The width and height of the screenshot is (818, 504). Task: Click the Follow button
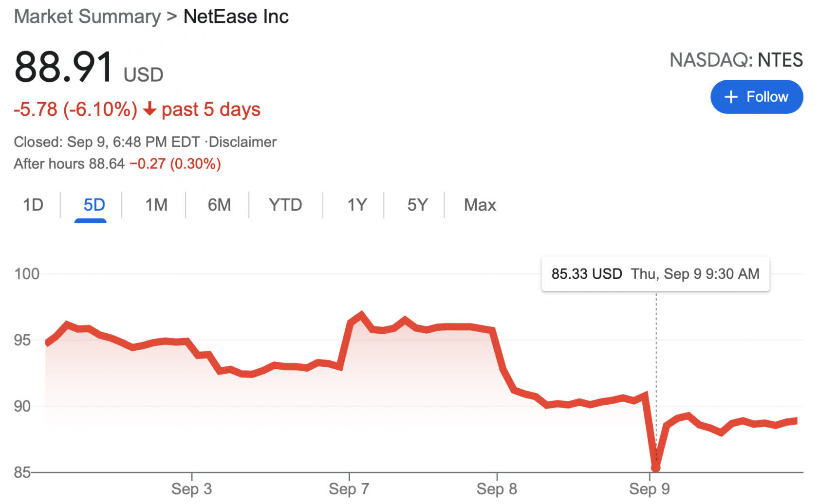756,97
